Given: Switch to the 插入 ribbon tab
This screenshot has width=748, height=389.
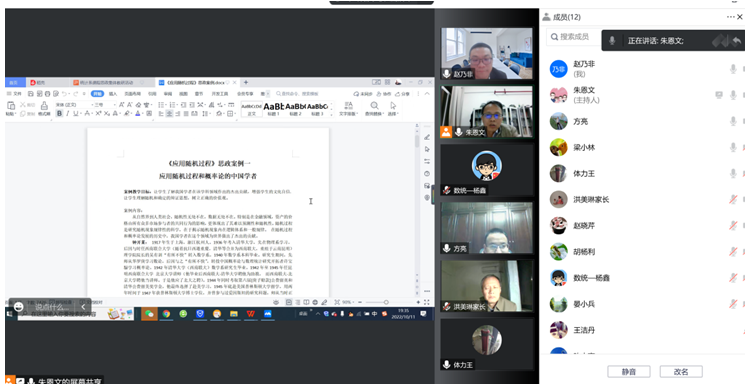Looking at the screenshot, I should coord(113,94).
